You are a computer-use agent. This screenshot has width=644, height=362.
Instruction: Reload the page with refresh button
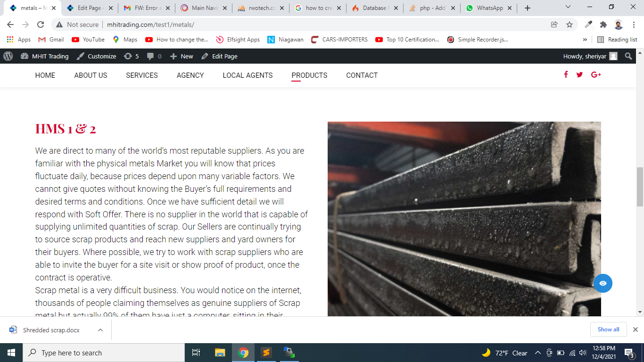[41, 25]
